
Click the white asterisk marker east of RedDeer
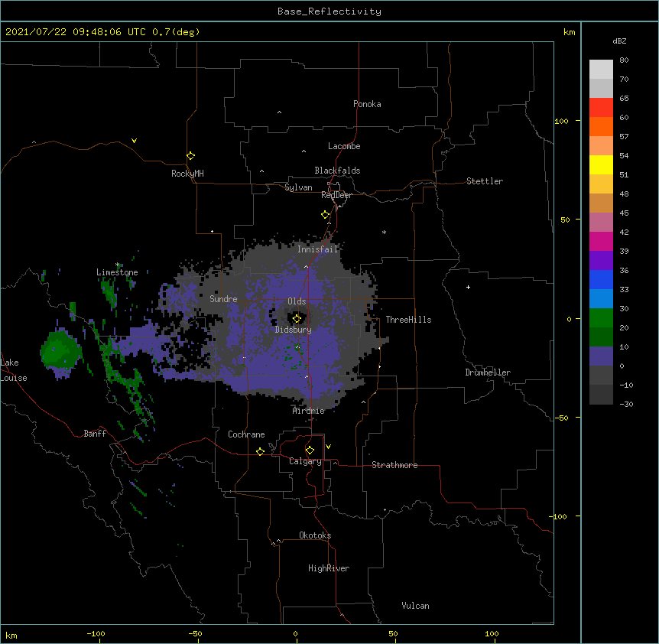click(x=384, y=232)
